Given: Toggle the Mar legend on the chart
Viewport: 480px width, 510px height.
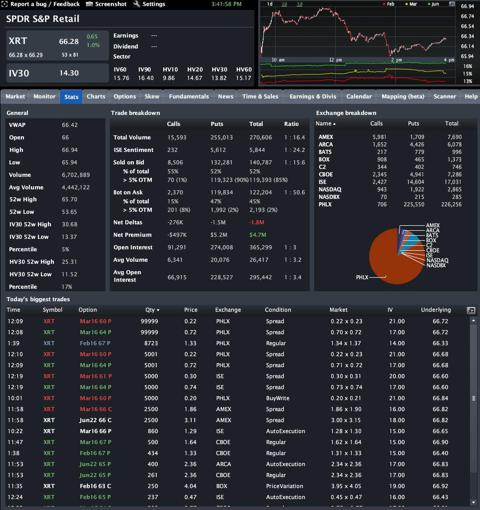Looking at the screenshot, I should (411, 4).
